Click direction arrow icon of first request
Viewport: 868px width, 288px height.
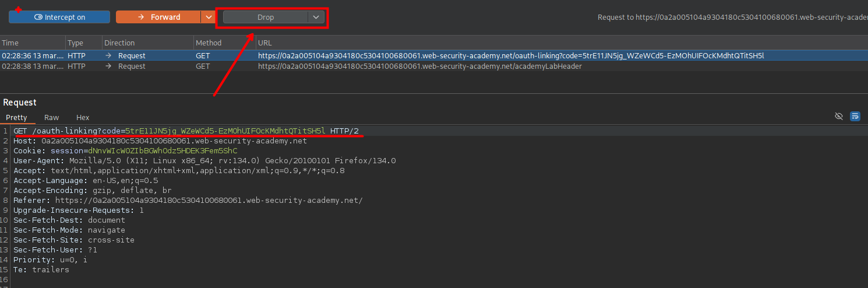[108, 56]
